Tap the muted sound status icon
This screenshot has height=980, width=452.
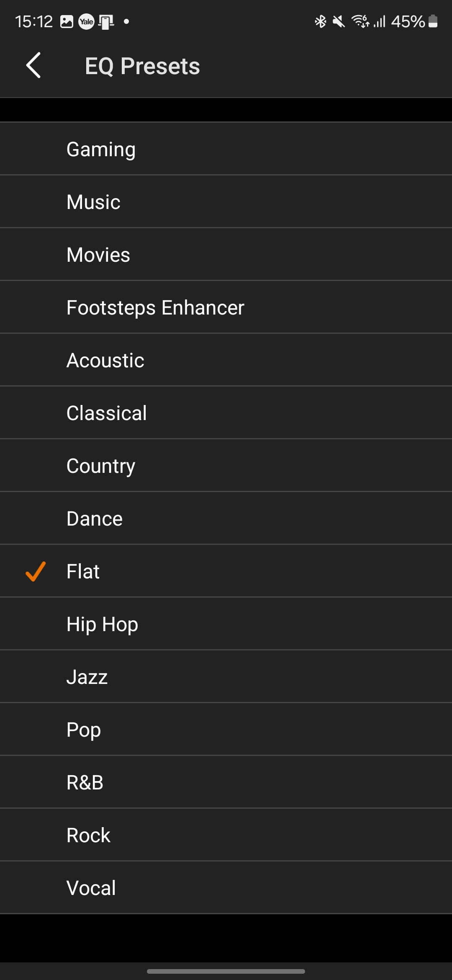click(x=339, y=21)
